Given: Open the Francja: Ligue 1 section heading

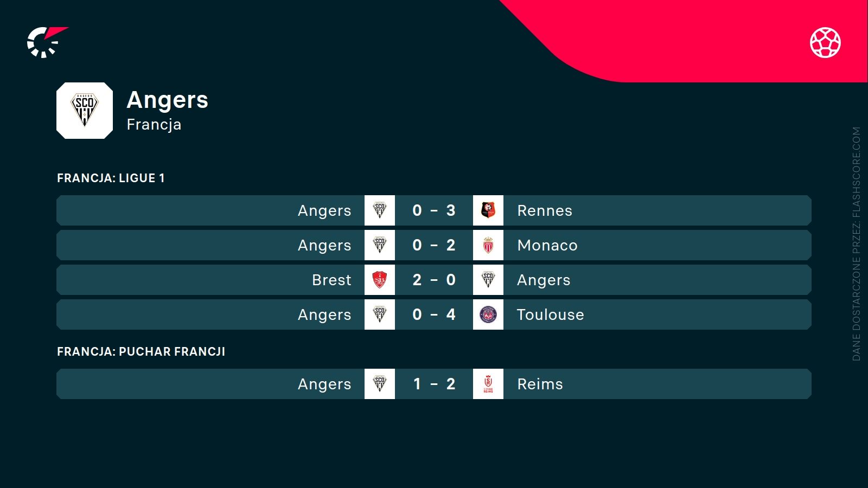Looking at the screenshot, I should click(111, 178).
